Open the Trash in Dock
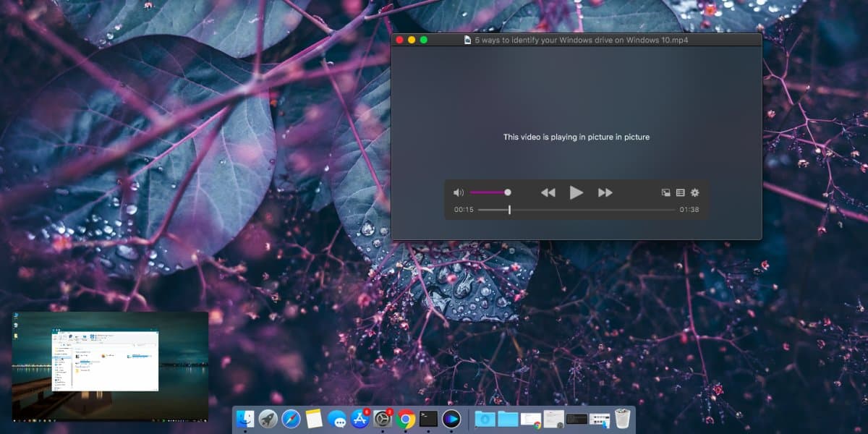Image resolution: width=868 pixels, height=434 pixels. pos(622,418)
